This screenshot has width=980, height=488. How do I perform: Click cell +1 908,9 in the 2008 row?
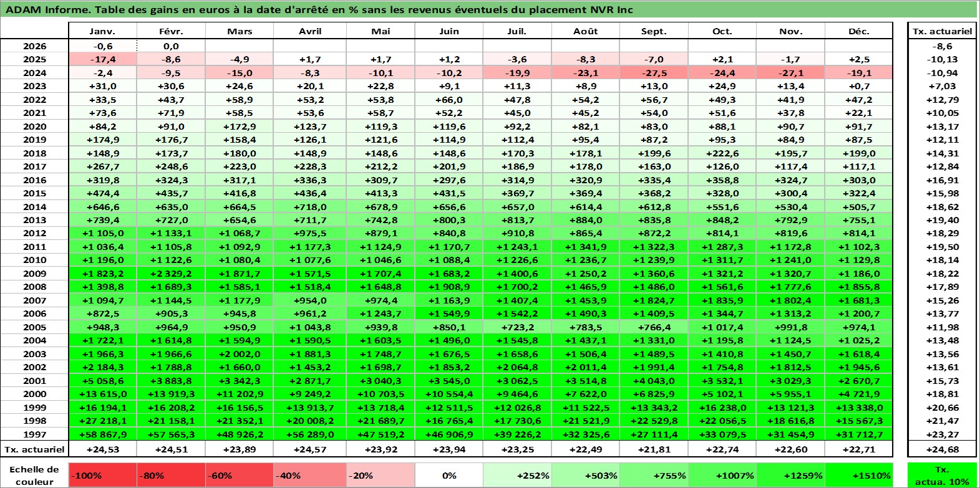449,287
